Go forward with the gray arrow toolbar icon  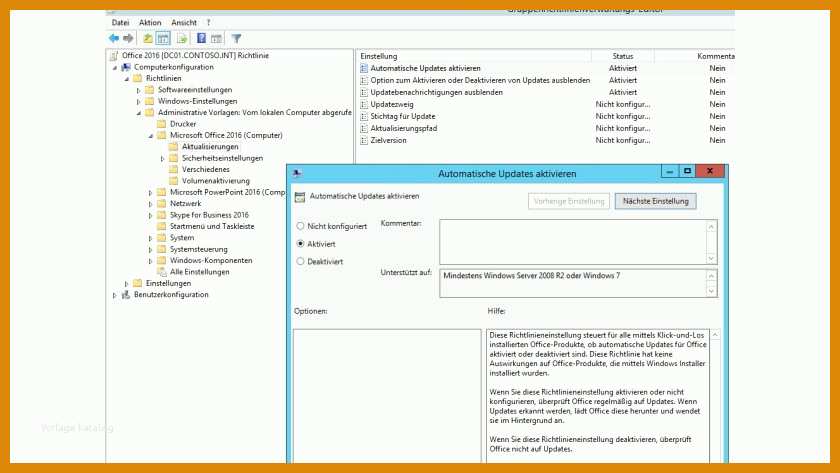128,39
